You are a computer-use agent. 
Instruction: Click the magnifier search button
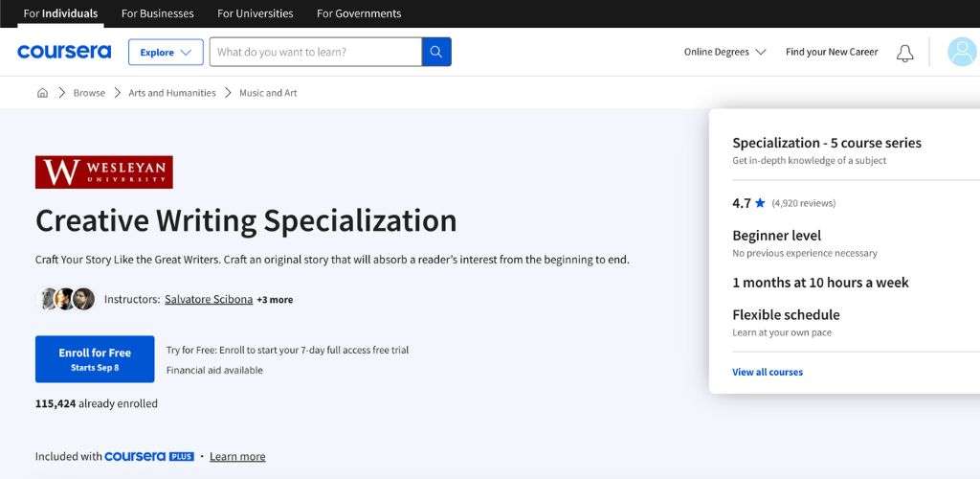tap(436, 52)
